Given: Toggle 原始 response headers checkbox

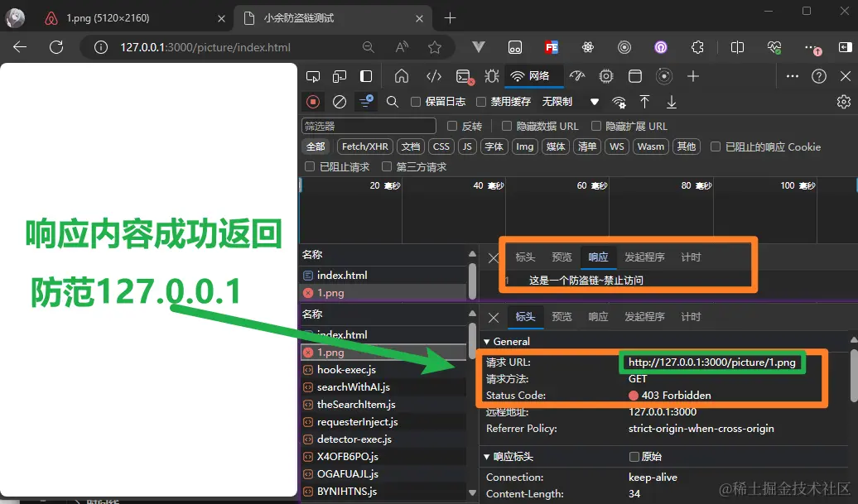Looking at the screenshot, I should (x=634, y=457).
